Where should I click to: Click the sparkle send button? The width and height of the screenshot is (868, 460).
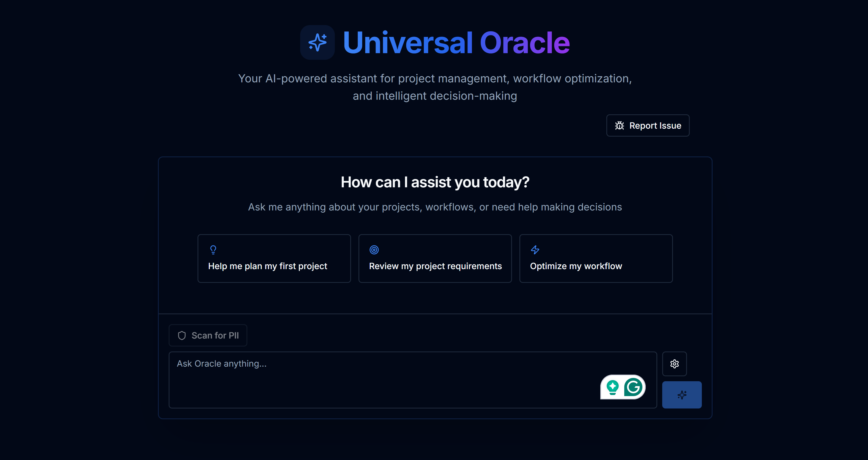682,394
